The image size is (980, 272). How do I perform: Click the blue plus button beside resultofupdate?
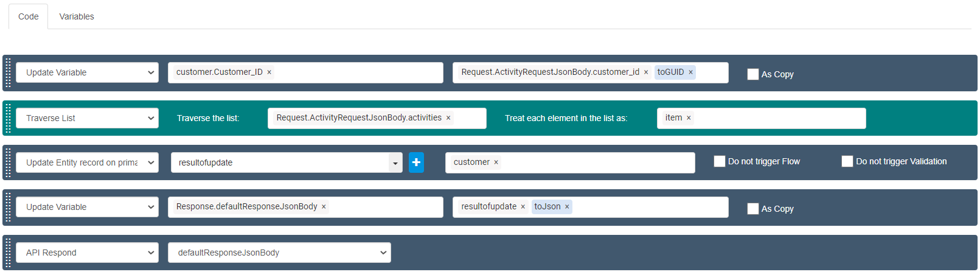point(416,162)
